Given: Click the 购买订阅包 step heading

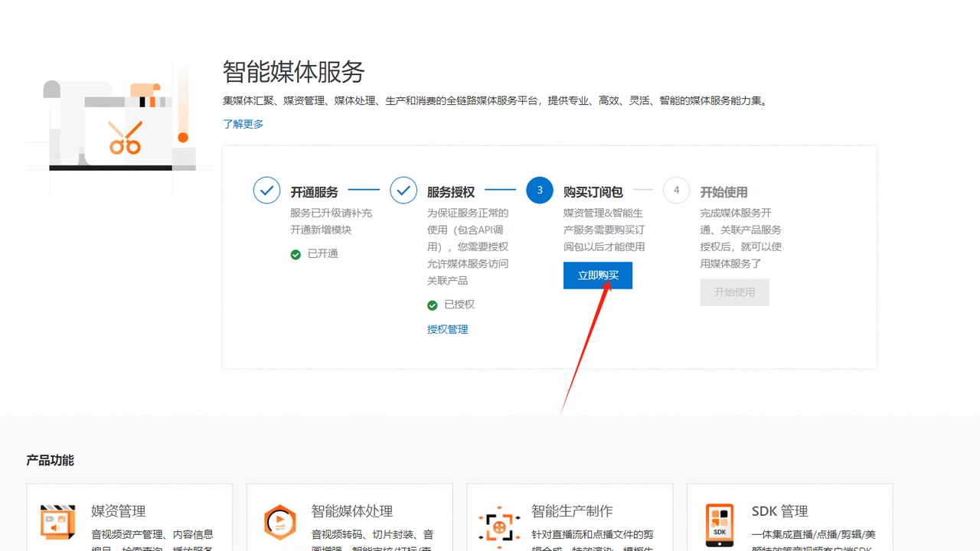Looking at the screenshot, I should 593,192.
